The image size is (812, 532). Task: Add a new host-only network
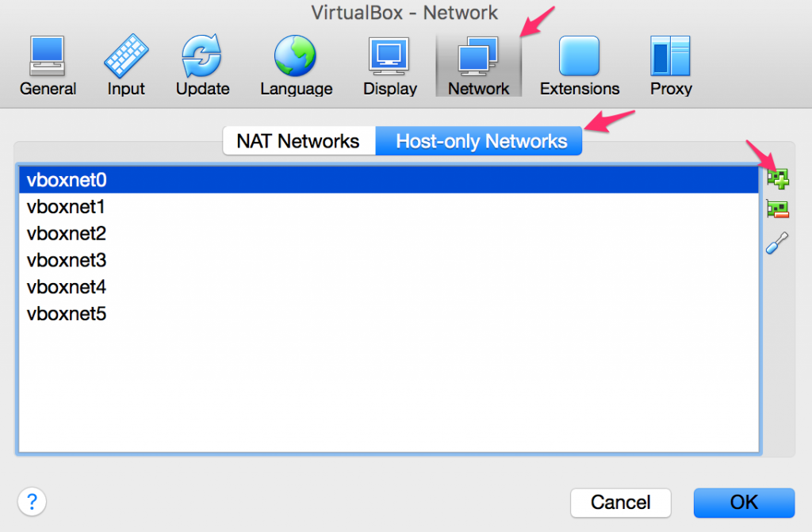(777, 178)
